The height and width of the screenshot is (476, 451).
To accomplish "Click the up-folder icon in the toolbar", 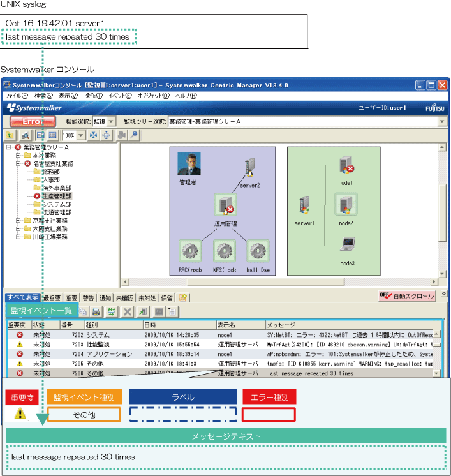I will click(x=10, y=135).
